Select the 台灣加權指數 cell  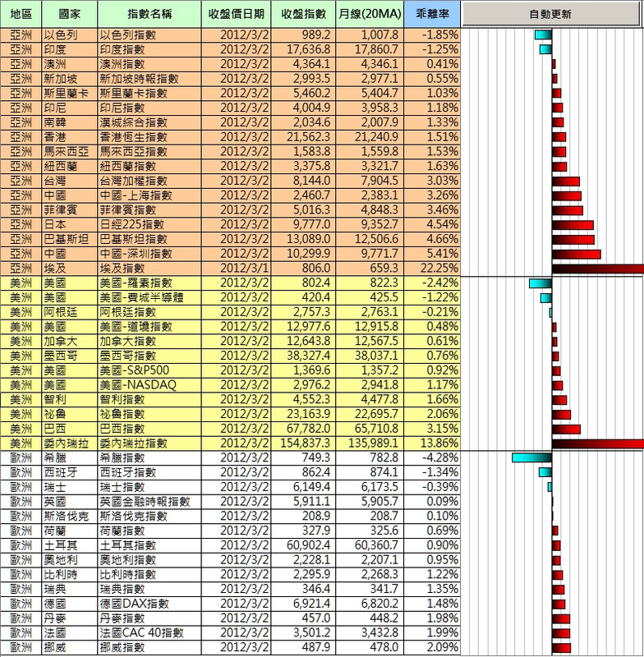click(149, 181)
